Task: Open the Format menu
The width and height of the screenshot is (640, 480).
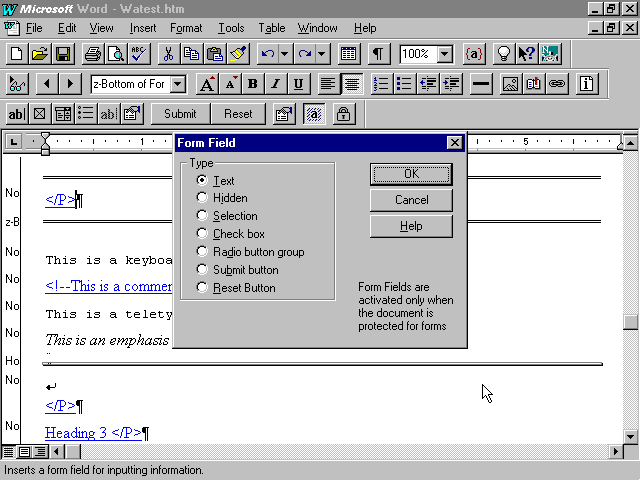Action: [186, 28]
